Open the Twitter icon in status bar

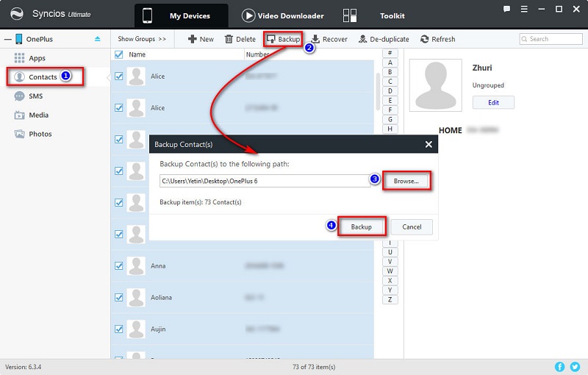tap(575, 366)
